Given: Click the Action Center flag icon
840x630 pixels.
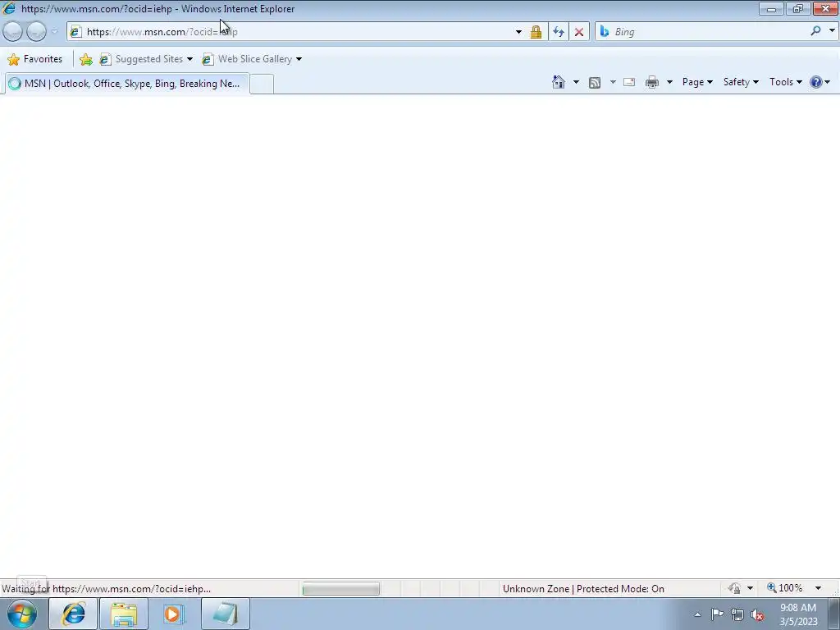Looking at the screenshot, I should click(717, 614).
